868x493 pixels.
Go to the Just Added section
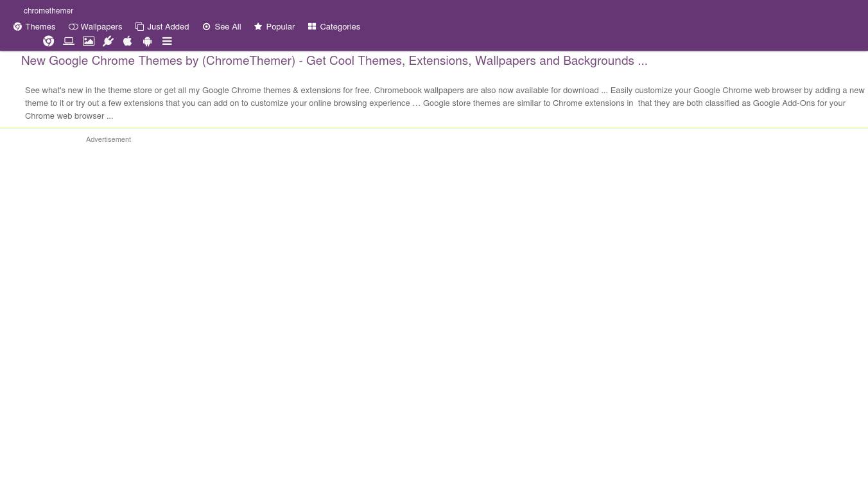click(x=168, y=27)
